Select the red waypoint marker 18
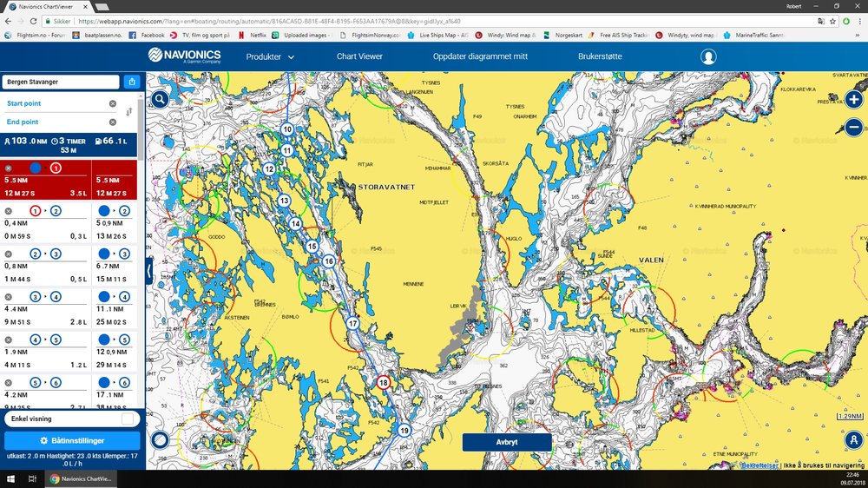This screenshot has width=868, height=488. pos(383,382)
